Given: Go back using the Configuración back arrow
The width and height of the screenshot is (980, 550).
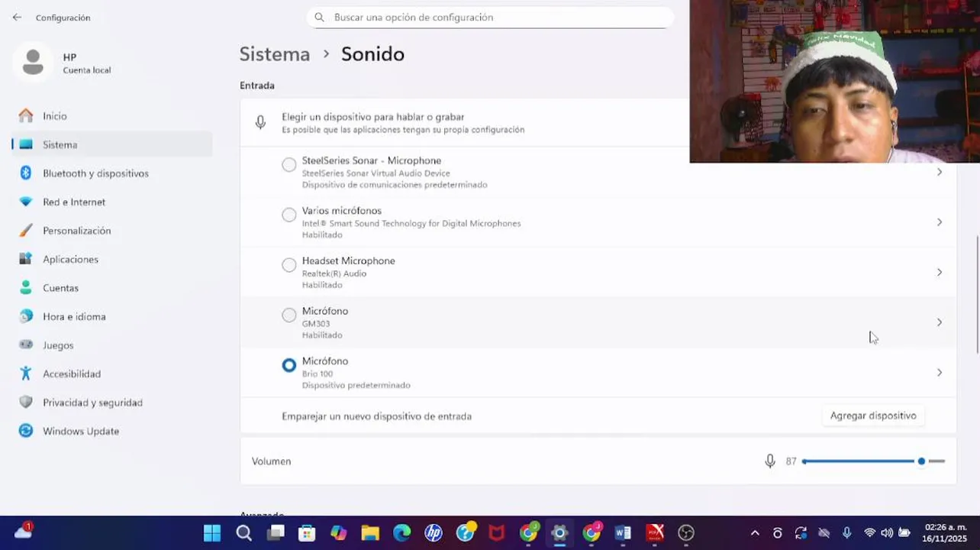Looking at the screenshot, I should (x=17, y=18).
